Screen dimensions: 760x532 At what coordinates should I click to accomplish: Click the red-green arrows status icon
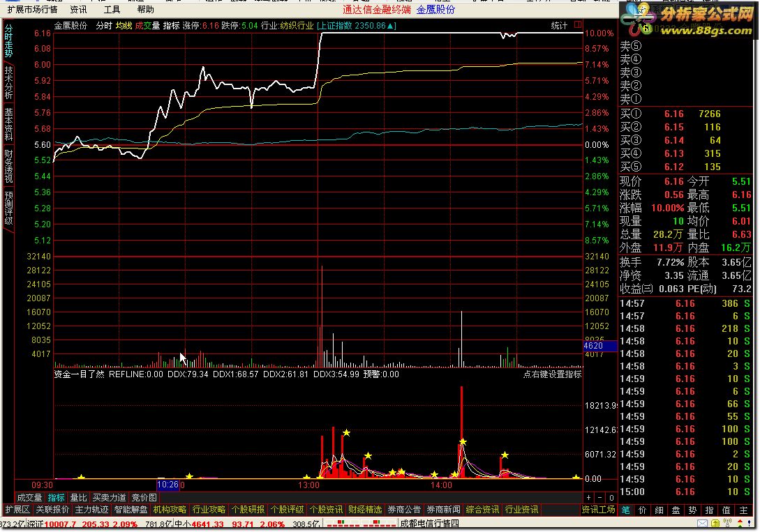[x=740, y=524]
